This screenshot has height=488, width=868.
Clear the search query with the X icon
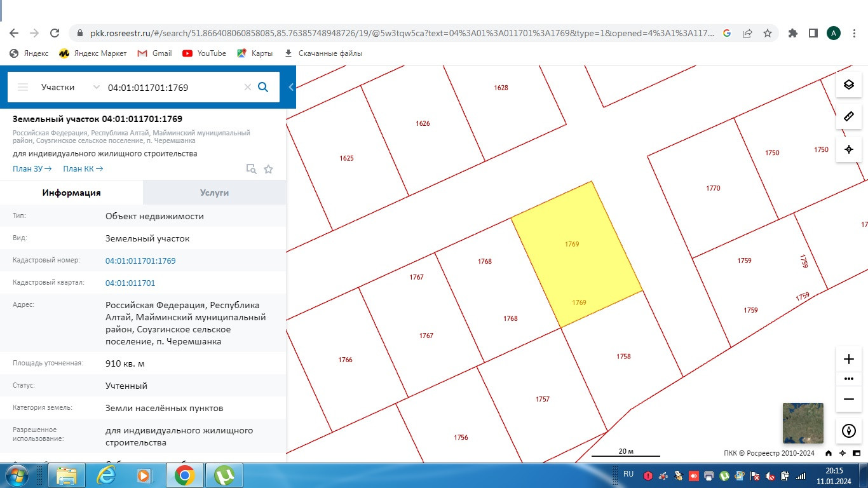[248, 87]
